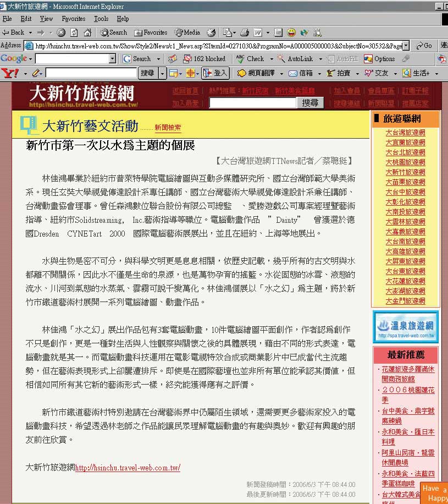Viewport: 448px width, 504px height.
Task: Open the Yahoo 搜尋 dropdown arrow
Action: click(x=163, y=73)
